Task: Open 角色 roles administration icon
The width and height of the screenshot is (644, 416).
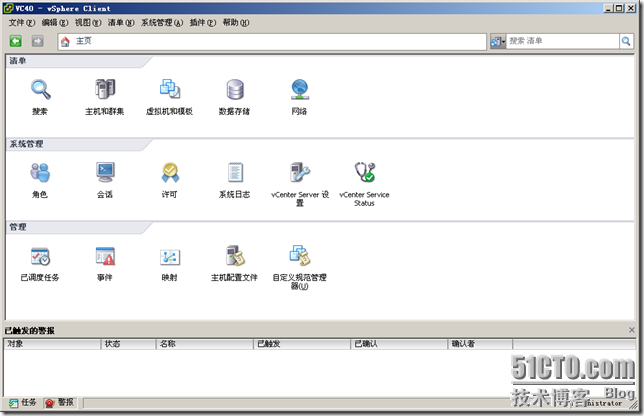Action: pos(40,172)
